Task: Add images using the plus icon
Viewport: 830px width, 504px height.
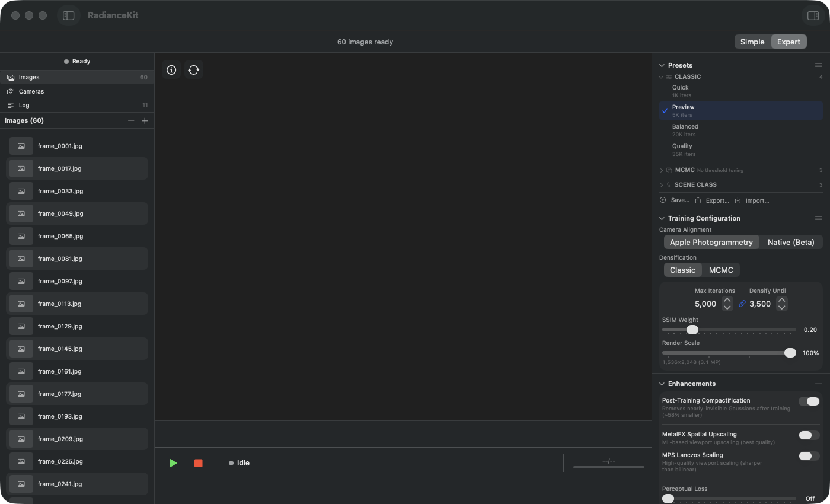Action: [145, 120]
